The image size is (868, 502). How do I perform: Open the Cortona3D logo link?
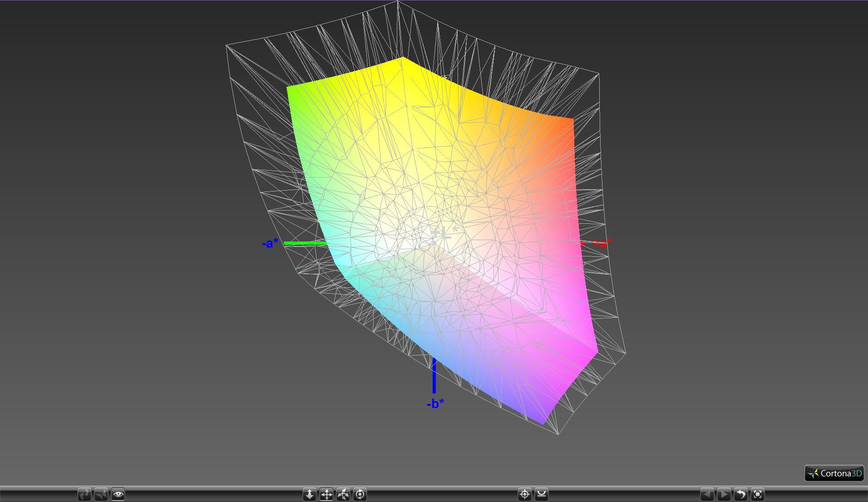(x=834, y=473)
